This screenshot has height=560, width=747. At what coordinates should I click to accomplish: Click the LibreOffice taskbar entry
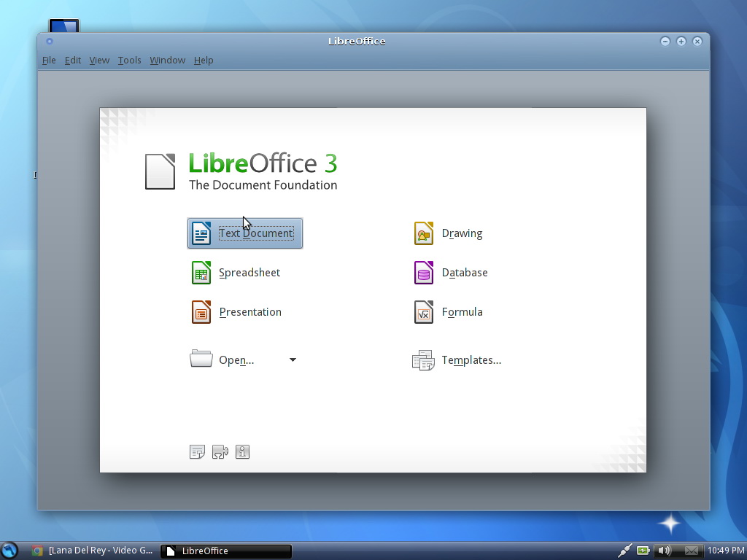(x=226, y=551)
